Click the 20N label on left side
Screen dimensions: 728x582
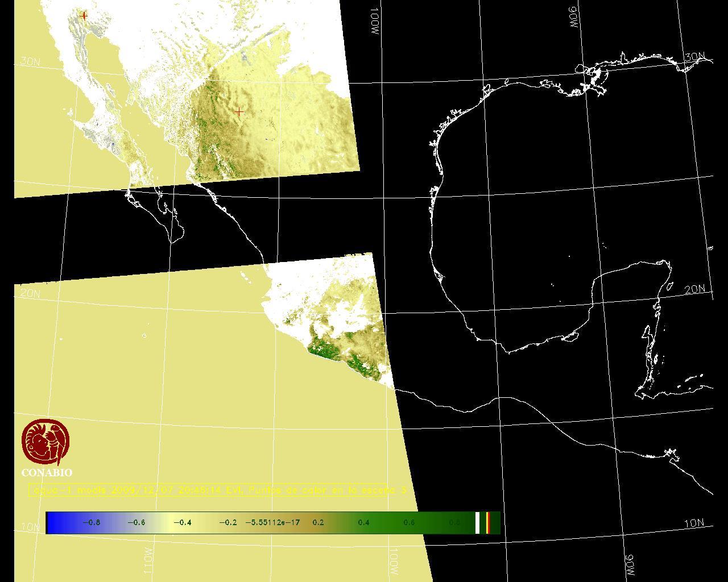click(x=30, y=293)
